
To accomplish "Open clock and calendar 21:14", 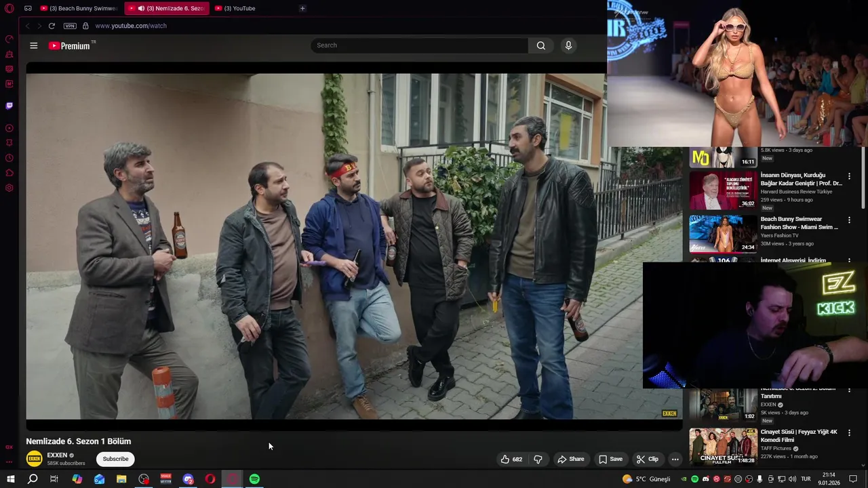I will pyautogui.click(x=829, y=479).
